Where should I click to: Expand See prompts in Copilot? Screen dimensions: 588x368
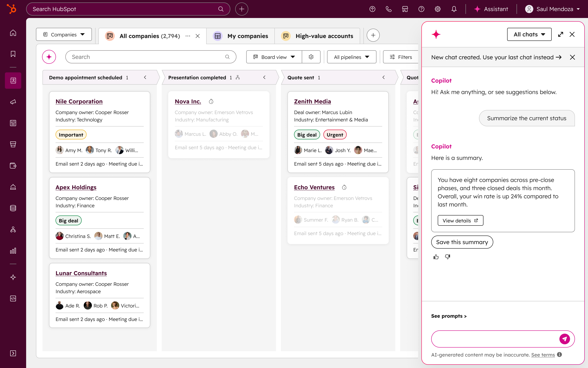tap(449, 316)
